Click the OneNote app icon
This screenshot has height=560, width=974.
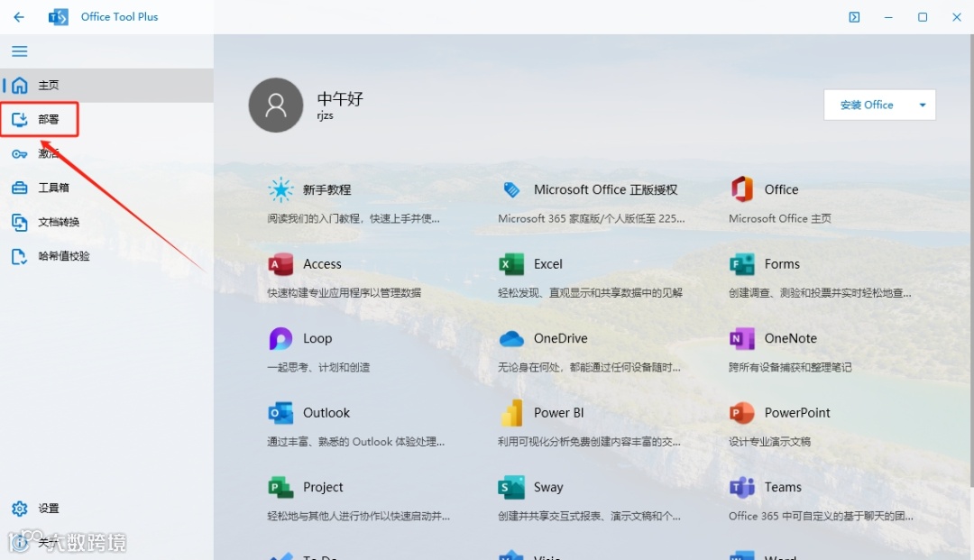pyautogui.click(x=741, y=338)
